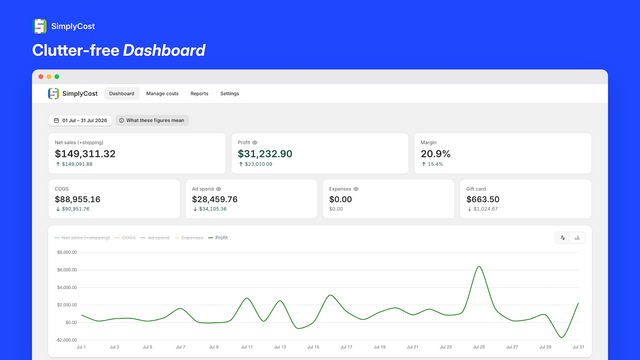Go to the Settings tab
640x360 pixels.
point(229,93)
